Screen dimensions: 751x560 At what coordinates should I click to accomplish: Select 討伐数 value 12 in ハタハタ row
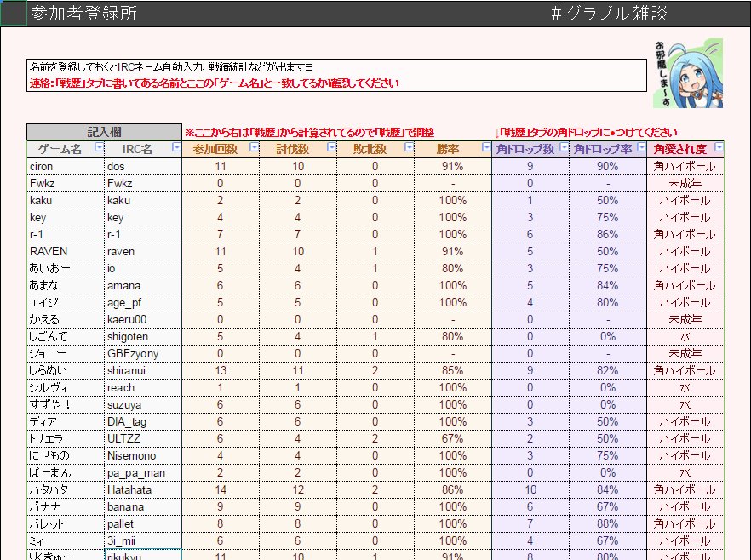298,489
